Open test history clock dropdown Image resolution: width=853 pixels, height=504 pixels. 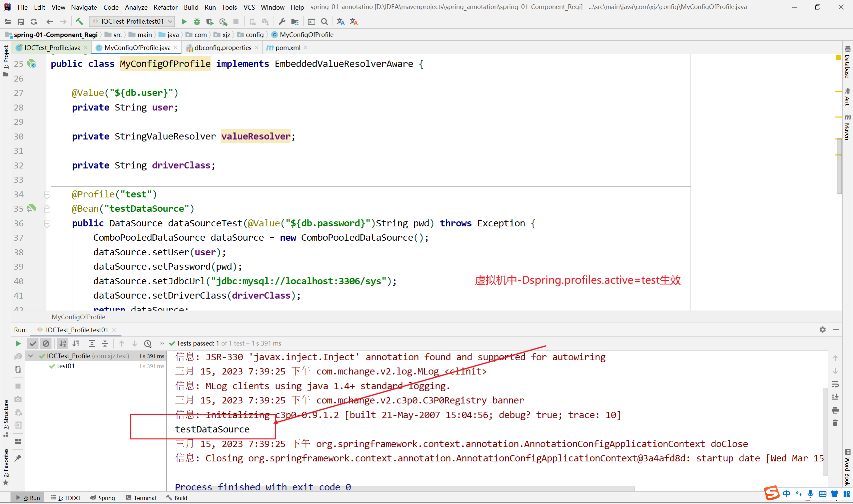[x=148, y=343]
